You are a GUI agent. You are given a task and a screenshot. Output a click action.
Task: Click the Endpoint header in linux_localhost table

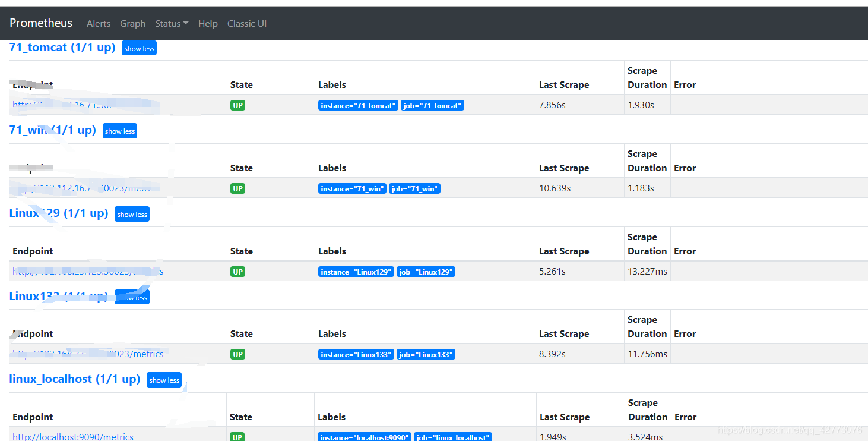pos(33,417)
